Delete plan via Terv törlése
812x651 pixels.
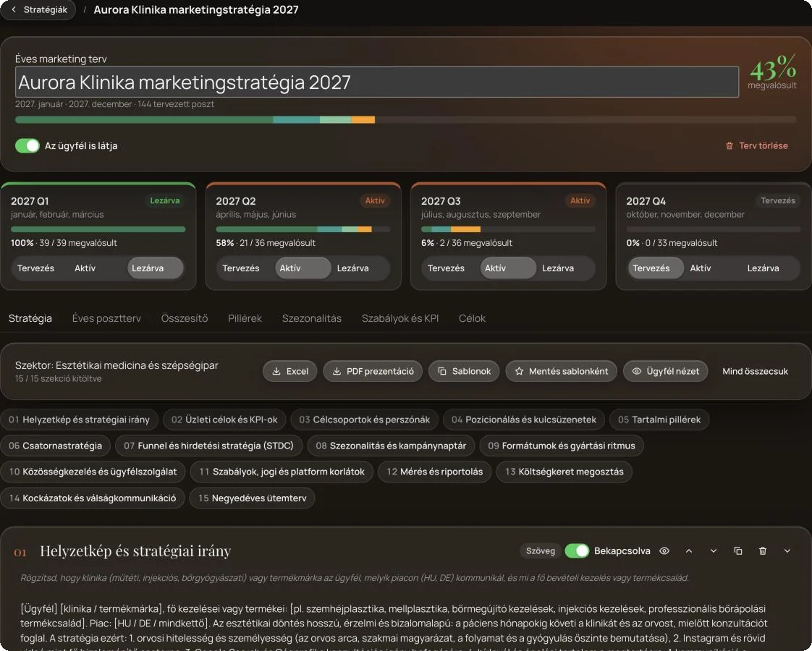756,146
